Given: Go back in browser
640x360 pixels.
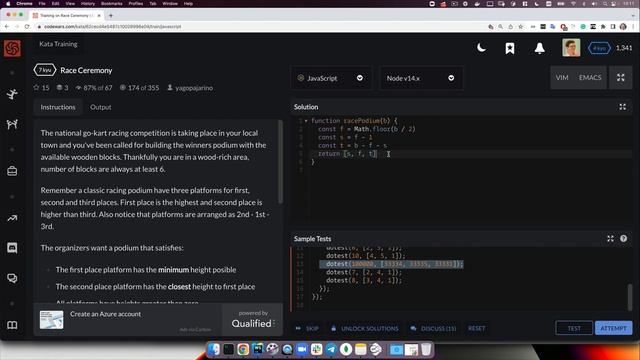Looking at the screenshot, I should coord(7,27).
